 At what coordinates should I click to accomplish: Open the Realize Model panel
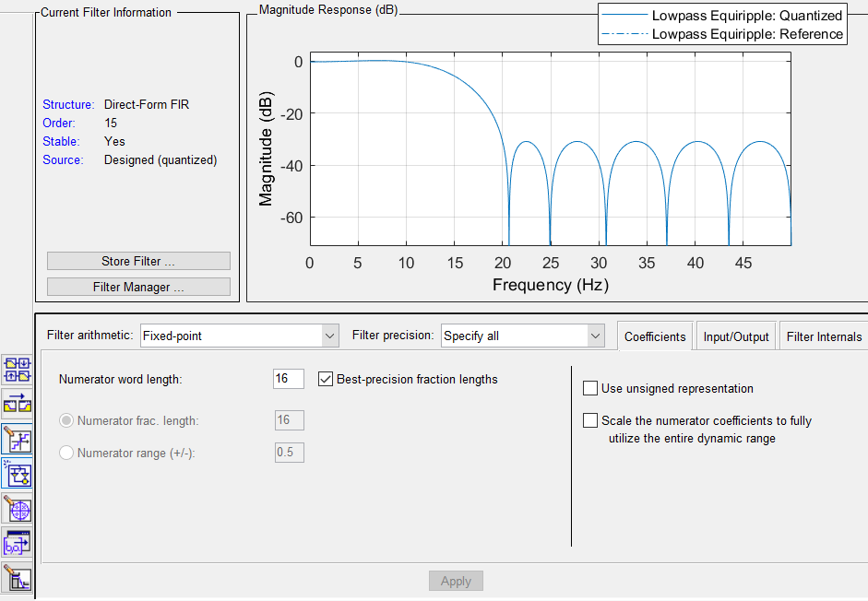click(x=17, y=474)
